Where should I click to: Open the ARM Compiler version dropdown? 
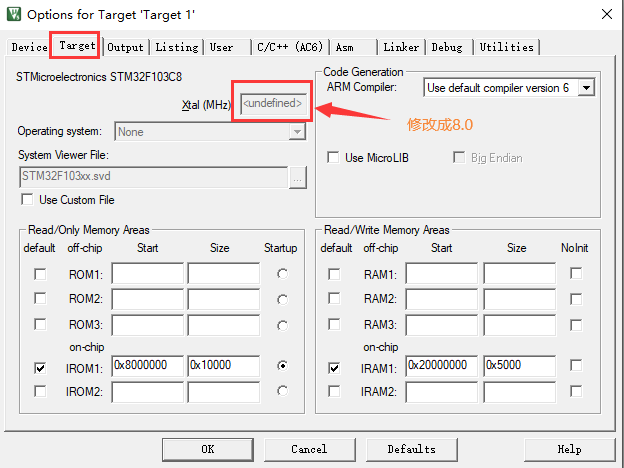[x=586, y=88]
